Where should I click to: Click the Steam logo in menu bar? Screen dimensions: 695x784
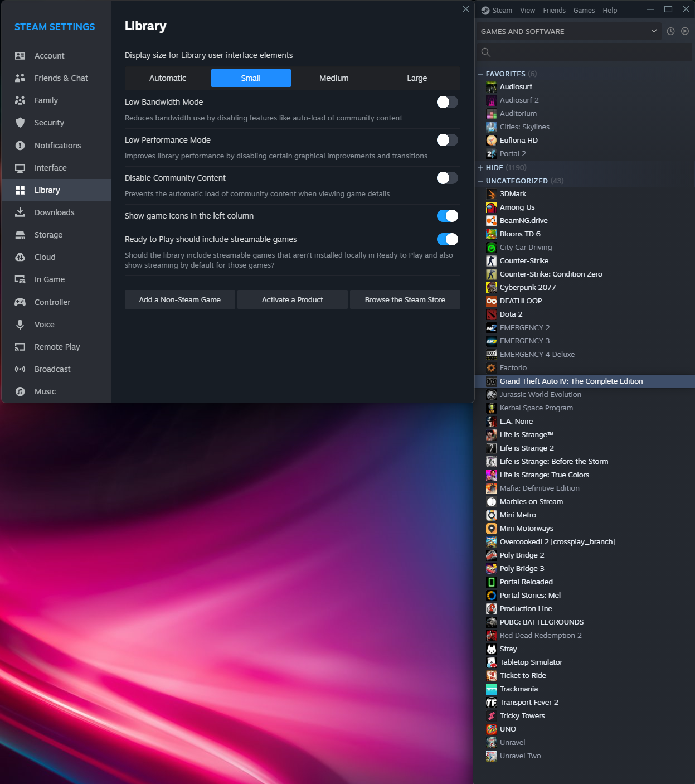click(x=485, y=11)
